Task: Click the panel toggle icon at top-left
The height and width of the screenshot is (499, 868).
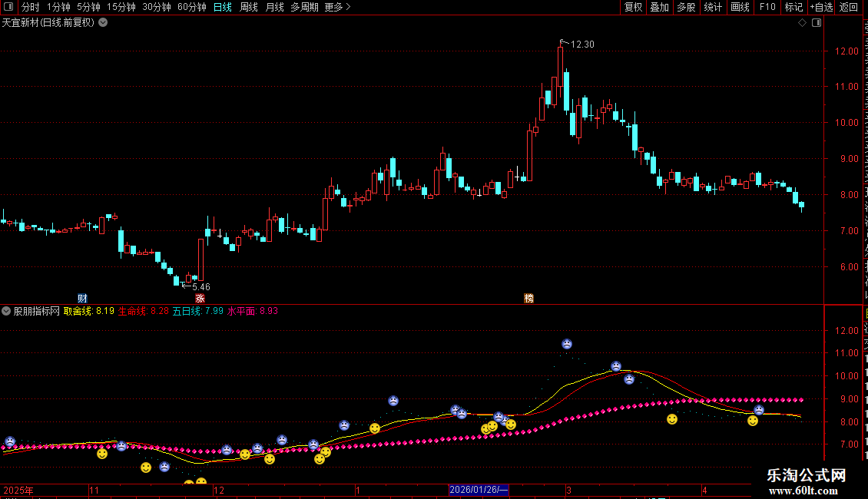Action: point(8,7)
